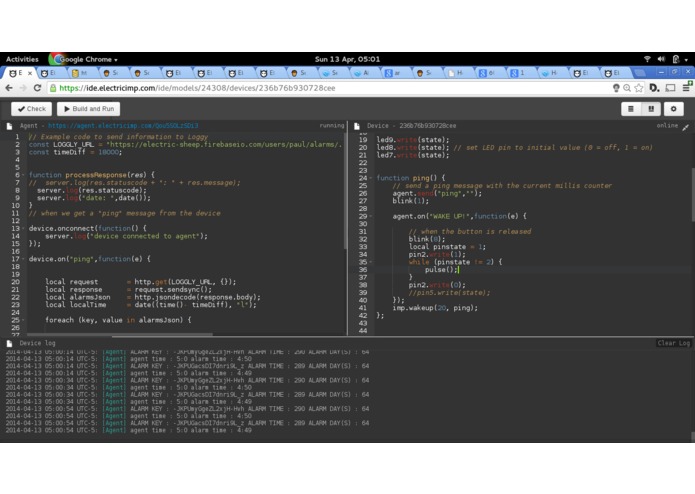Collapse the processResponse function at line 6

pos(23,175)
